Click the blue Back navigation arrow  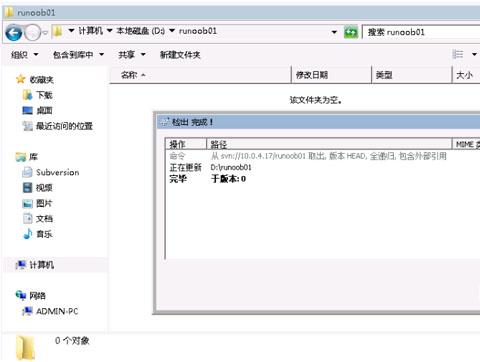coord(14,33)
